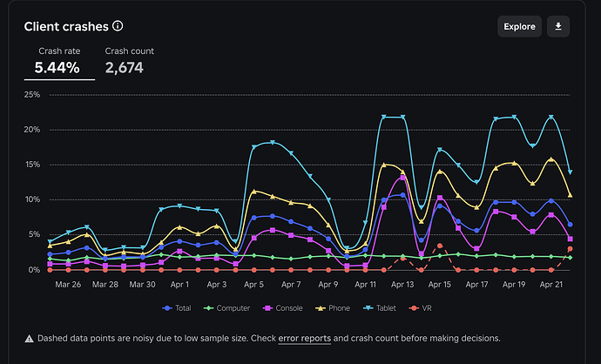
Task: Click the Apr 17 x-axis label
Action: pyautogui.click(x=476, y=285)
